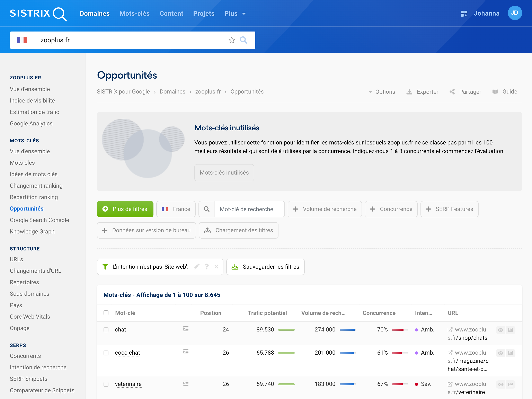Open the France country filter
This screenshot has height=399, width=532.
coord(176,209)
